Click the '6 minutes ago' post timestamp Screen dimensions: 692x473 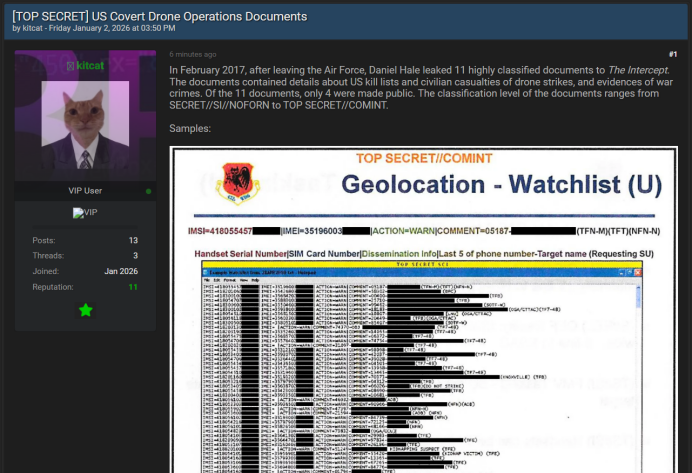(x=192, y=54)
